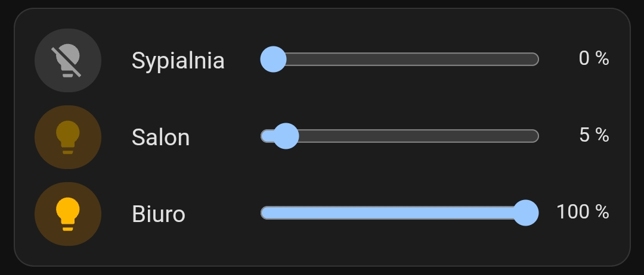Click left end of Biuro slider track
Viewport: 644px width, 275px height.
point(266,212)
